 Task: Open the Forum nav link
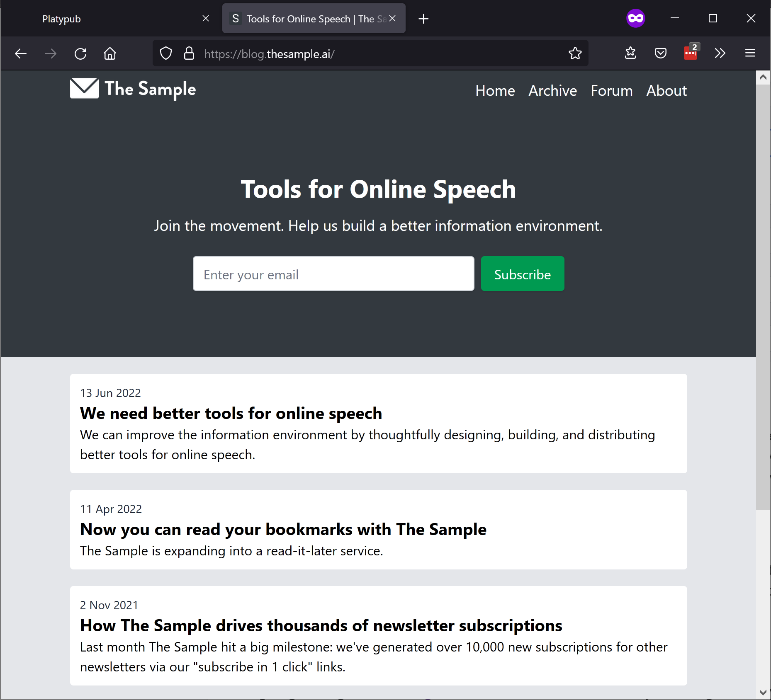(x=612, y=90)
